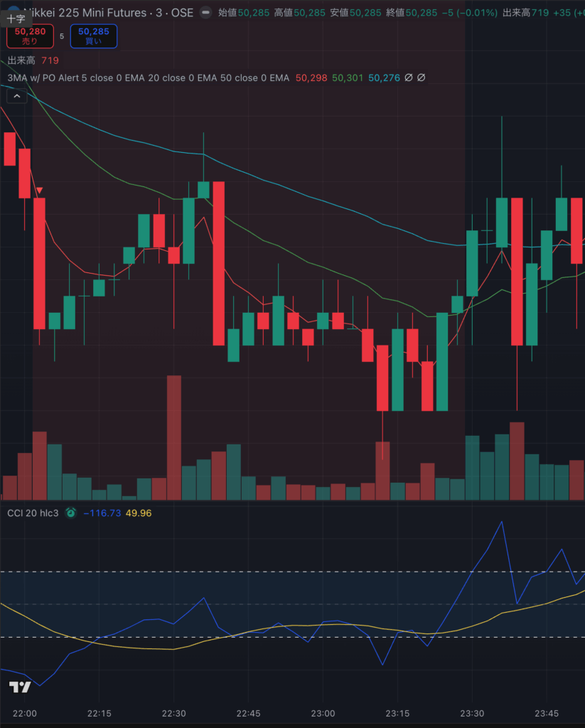Select the 出来高 volume indicator label
The height and width of the screenshot is (728, 585).
pyautogui.click(x=21, y=61)
